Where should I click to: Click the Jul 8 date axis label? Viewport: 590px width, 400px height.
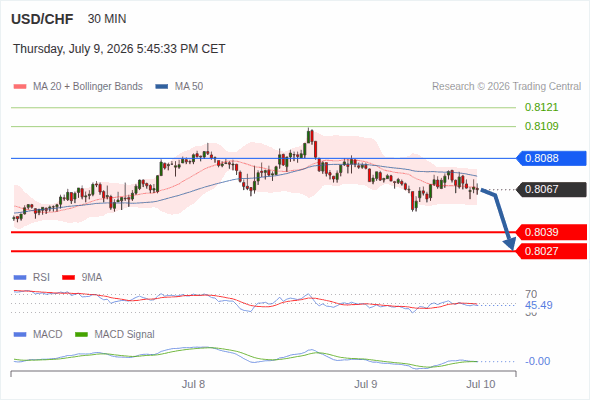click(x=193, y=384)
